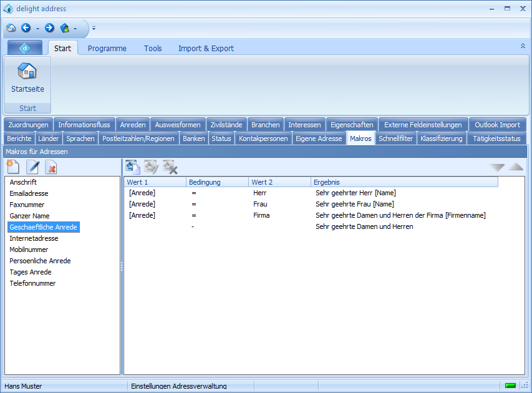The image size is (532, 393).
Task: Select Persoenliche Anrede in the macro list
Action: [40, 261]
